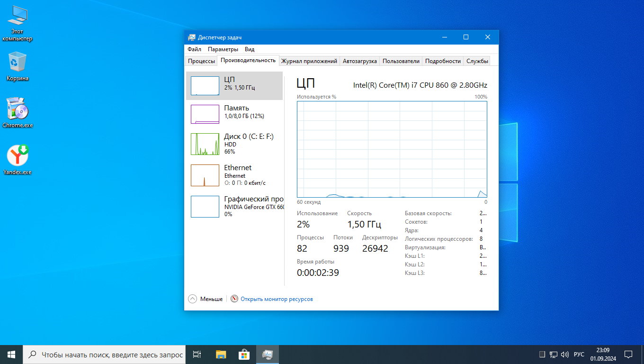Go to the Пользователи tab

click(x=401, y=61)
